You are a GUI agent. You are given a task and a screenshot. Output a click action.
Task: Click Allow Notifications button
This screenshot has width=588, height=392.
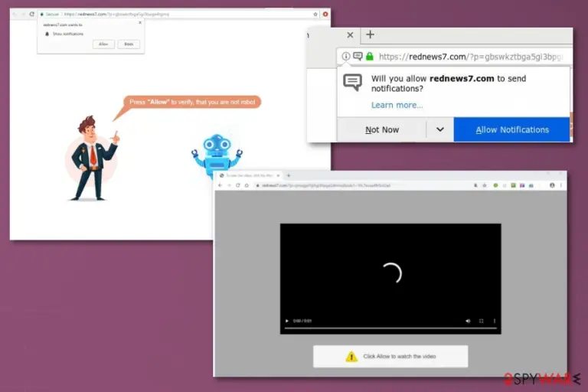pos(511,129)
